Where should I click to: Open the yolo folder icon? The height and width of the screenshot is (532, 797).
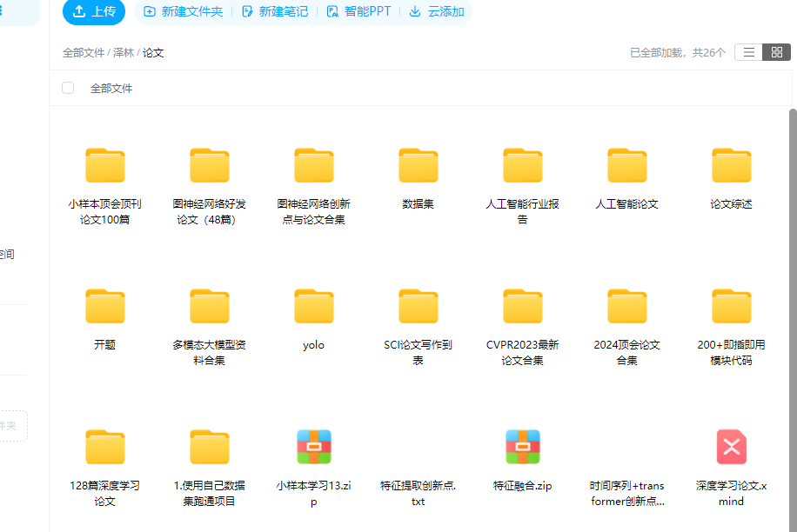[x=314, y=306]
